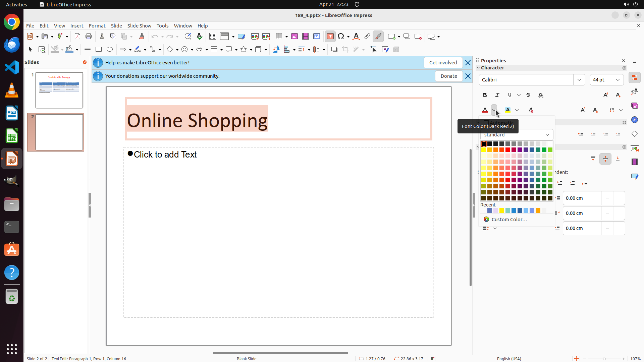This screenshot has width=644, height=362.
Task: Click the Donate button
Action: click(449, 76)
